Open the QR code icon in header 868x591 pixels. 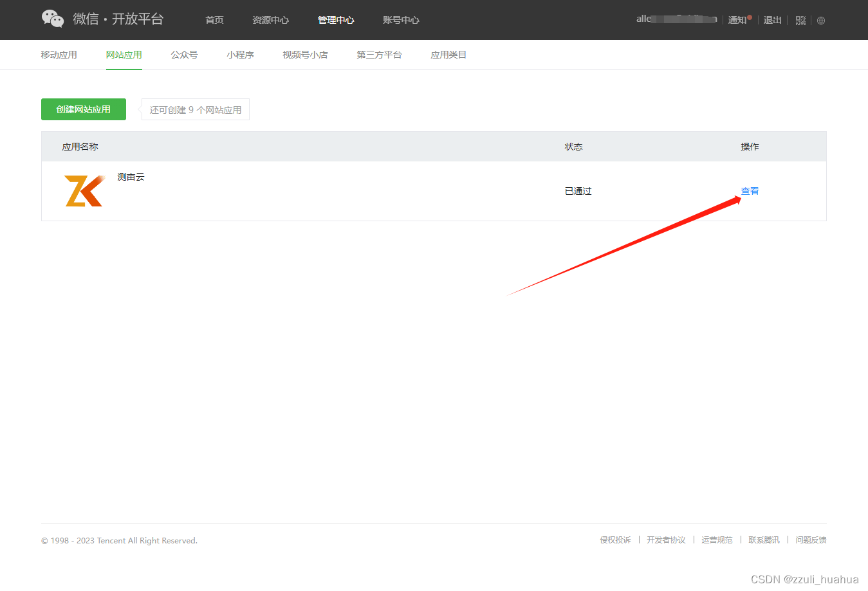(x=800, y=21)
